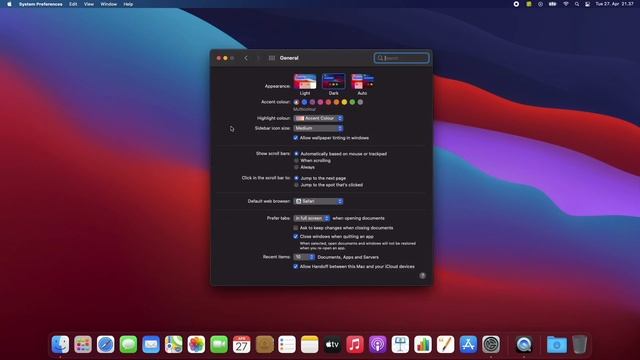Open Finder from the Dock
The height and width of the screenshot is (360, 640).
60,344
